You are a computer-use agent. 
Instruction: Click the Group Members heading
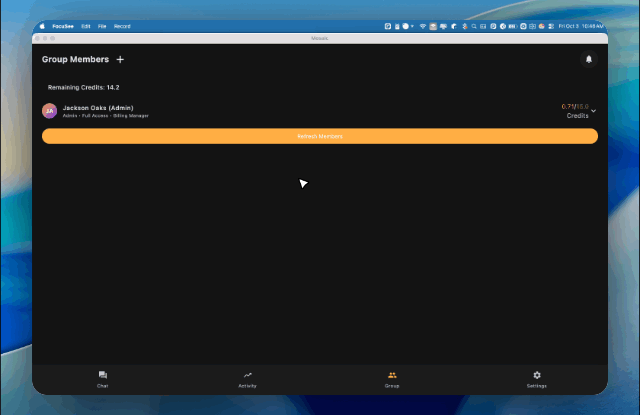tap(76, 59)
